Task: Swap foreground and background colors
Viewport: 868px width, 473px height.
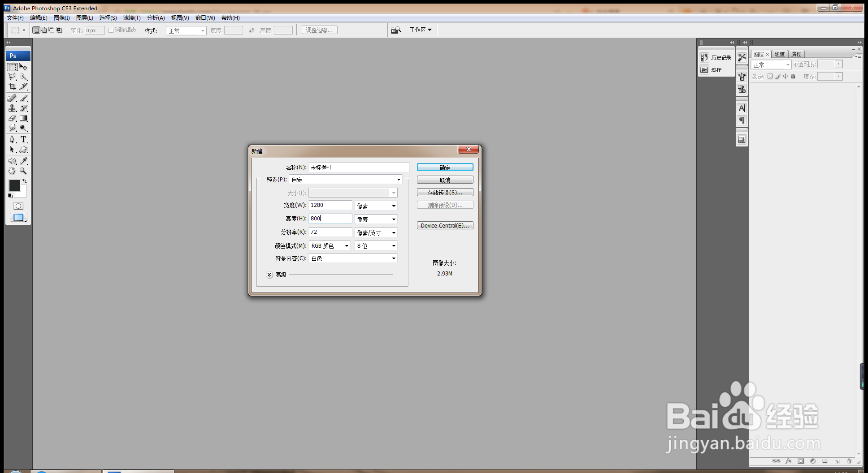Action: pyautogui.click(x=25, y=181)
